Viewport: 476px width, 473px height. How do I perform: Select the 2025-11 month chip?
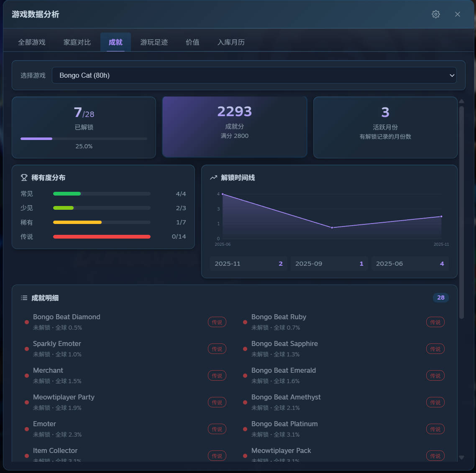tap(248, 264)
